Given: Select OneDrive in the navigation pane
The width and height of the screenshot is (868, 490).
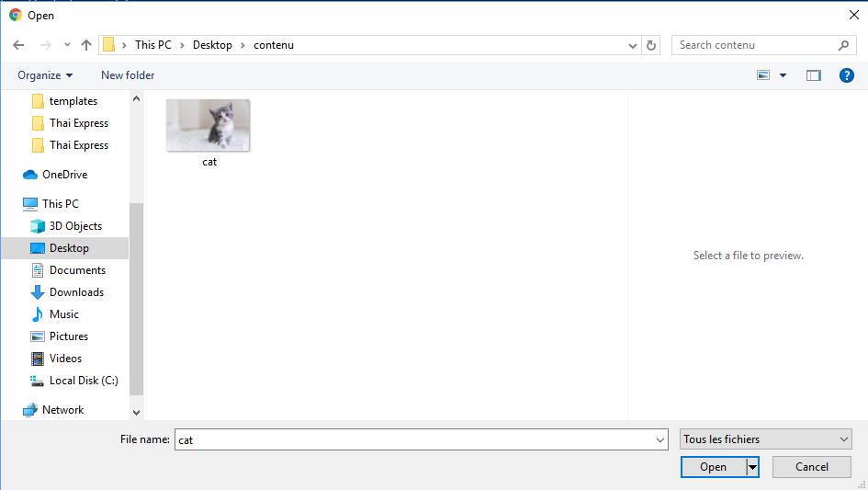Looking at the screenshot, I should [x=64, y=175].
